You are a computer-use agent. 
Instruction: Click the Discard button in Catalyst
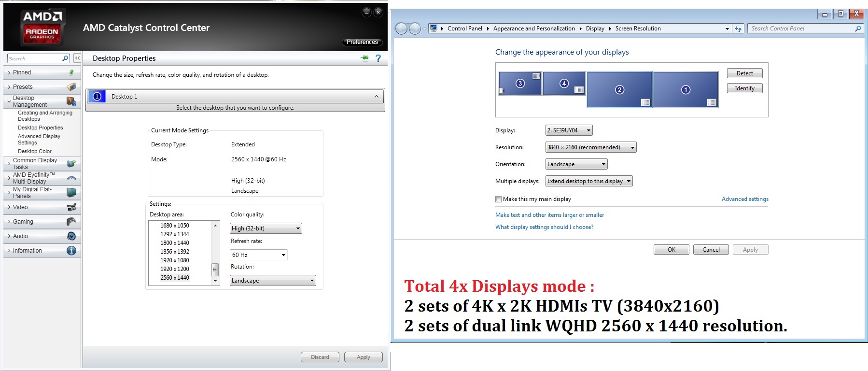tap(320, 357)
